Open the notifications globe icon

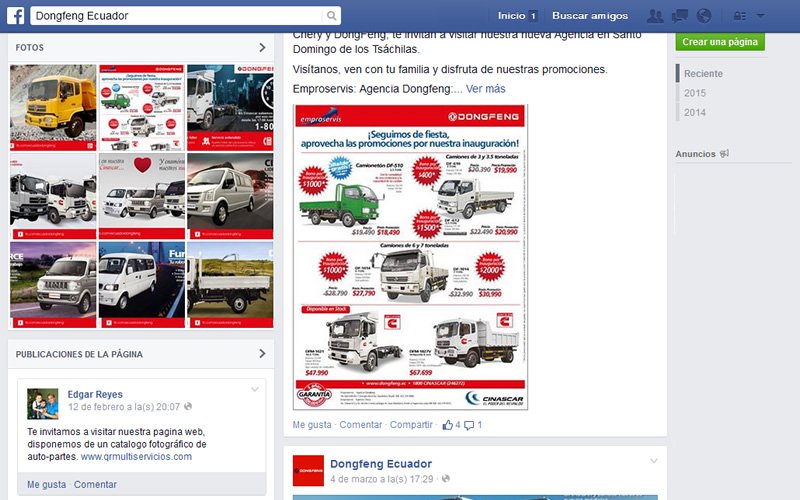pos(703,16)
